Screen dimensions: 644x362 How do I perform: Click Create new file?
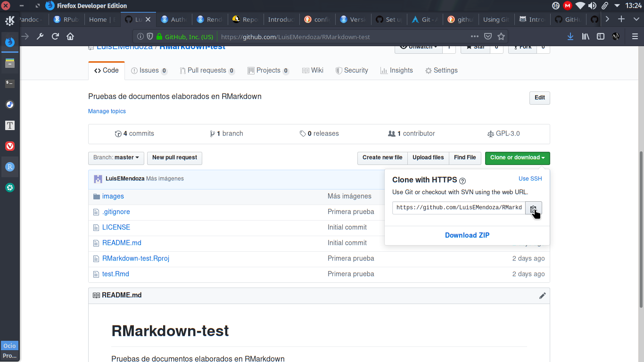pyautogui.click(x=382, y=158)
